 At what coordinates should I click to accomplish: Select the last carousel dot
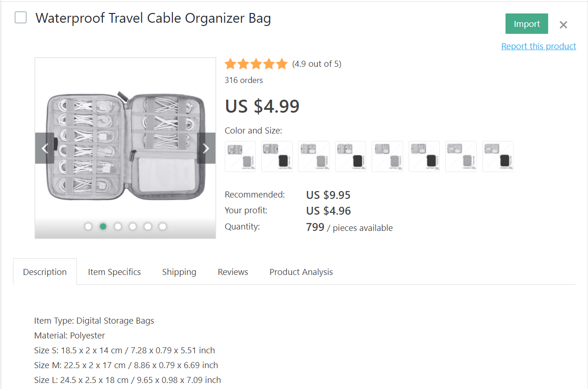click(x=162, y=226)
